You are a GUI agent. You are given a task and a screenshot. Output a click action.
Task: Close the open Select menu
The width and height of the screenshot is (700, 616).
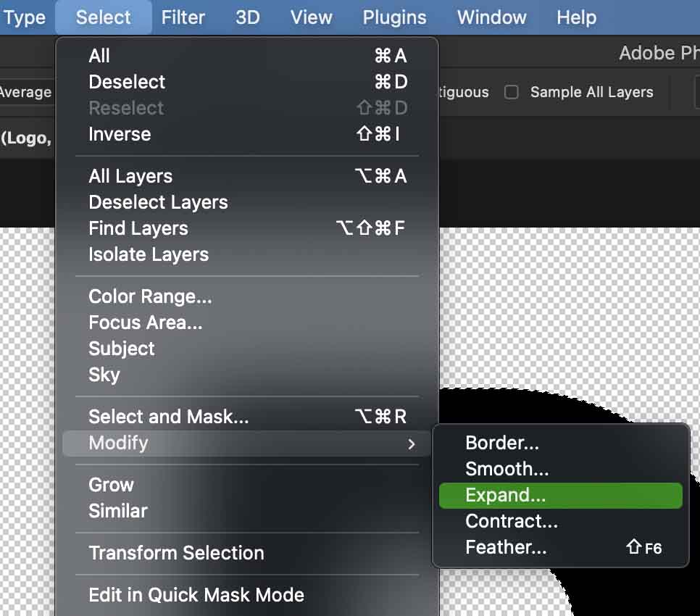(x=103, y=17)
